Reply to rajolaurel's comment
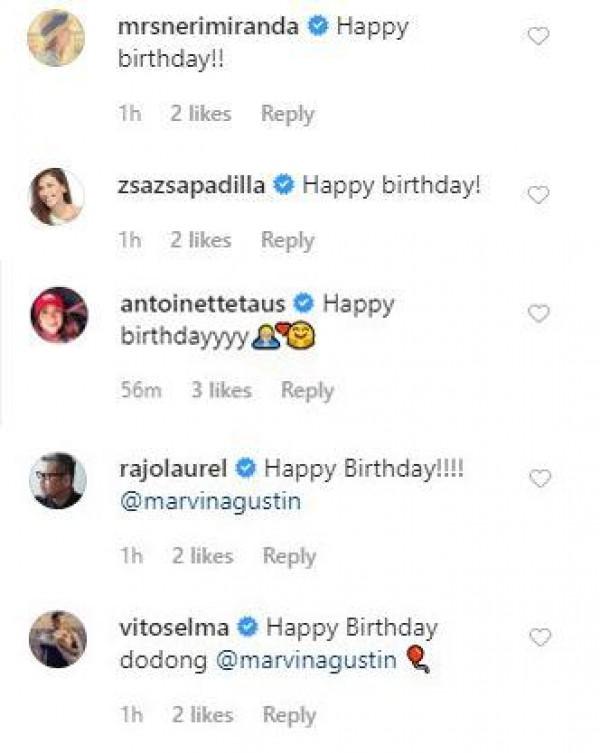Screen dimensions: 600x753 (288, 556)
